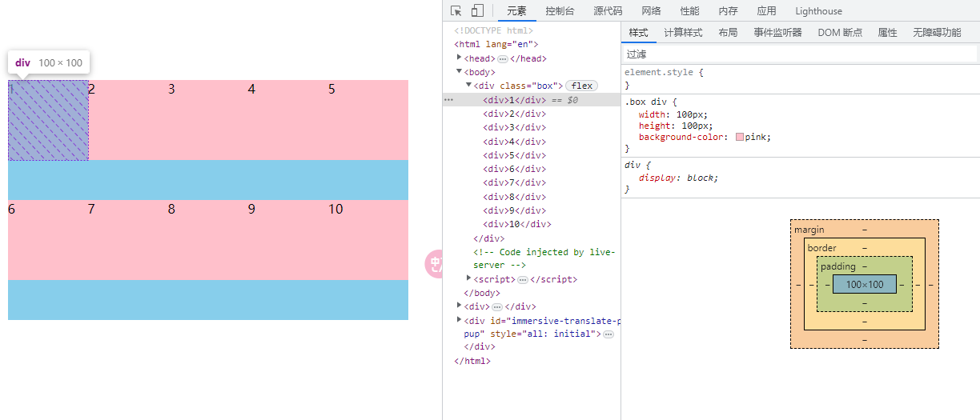Click the pink background-color swatch

click(x=740, y=138)
